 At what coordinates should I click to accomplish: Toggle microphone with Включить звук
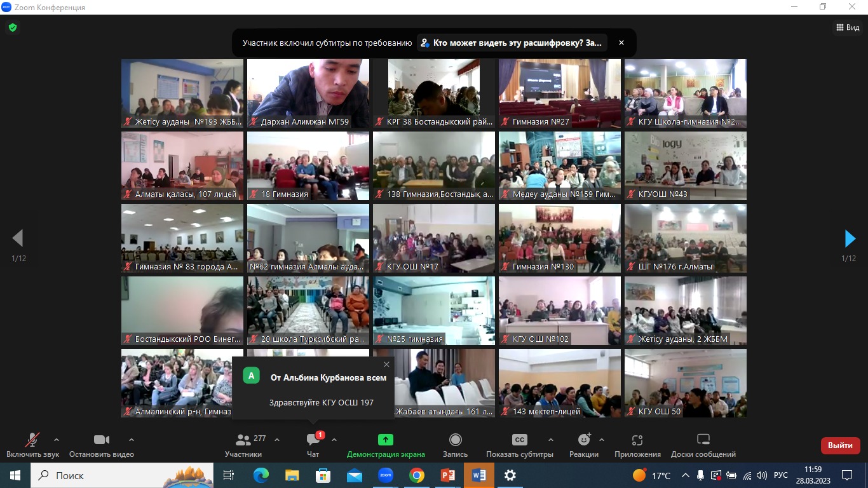tap(32, 445)
